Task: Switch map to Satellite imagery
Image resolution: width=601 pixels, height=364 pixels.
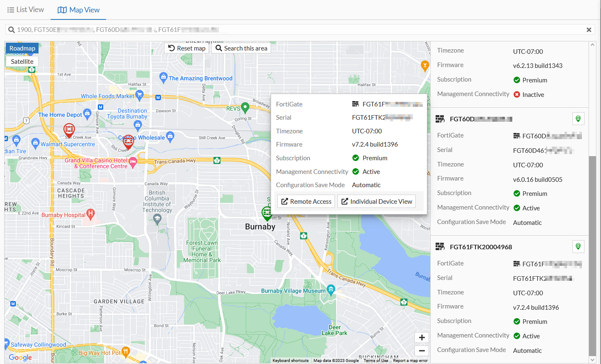Action: pos(22,61)
